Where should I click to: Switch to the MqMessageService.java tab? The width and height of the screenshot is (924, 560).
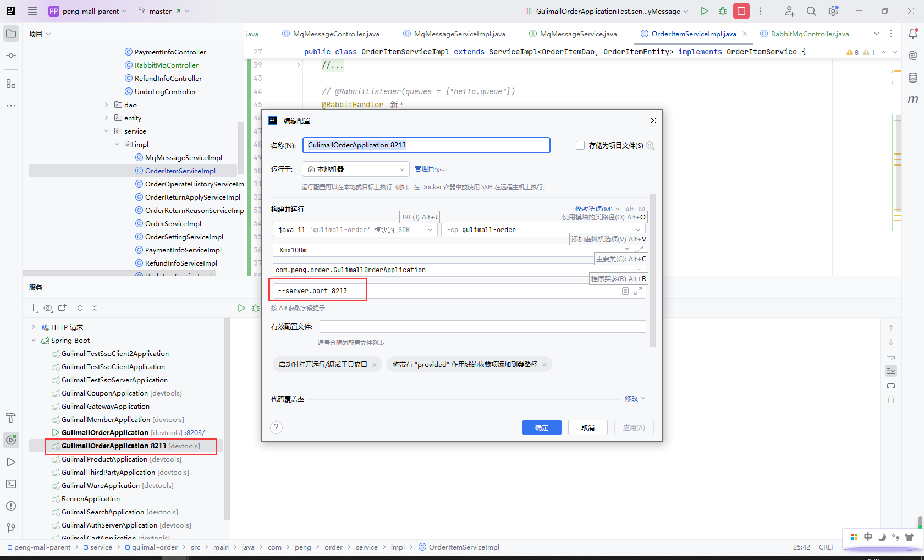[x=573, y=34]
